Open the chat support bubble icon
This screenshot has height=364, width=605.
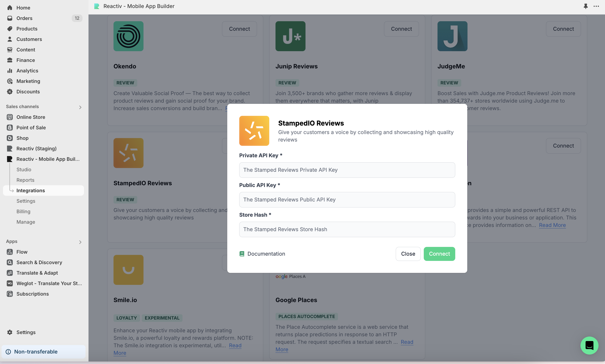(x=589, y=346)
